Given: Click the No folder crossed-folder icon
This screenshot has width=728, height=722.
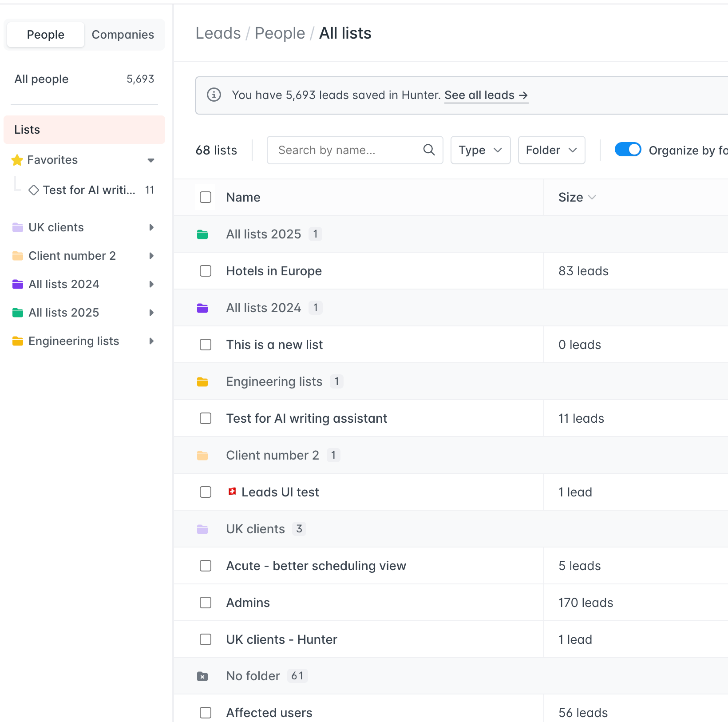Looking at the screenshot, I should pos(202,676).
